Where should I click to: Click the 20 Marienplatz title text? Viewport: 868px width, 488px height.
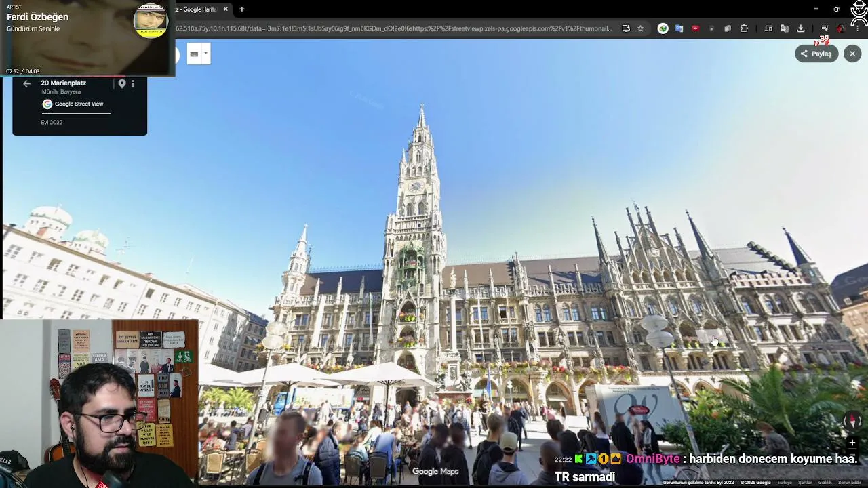(x=64, y=83)
